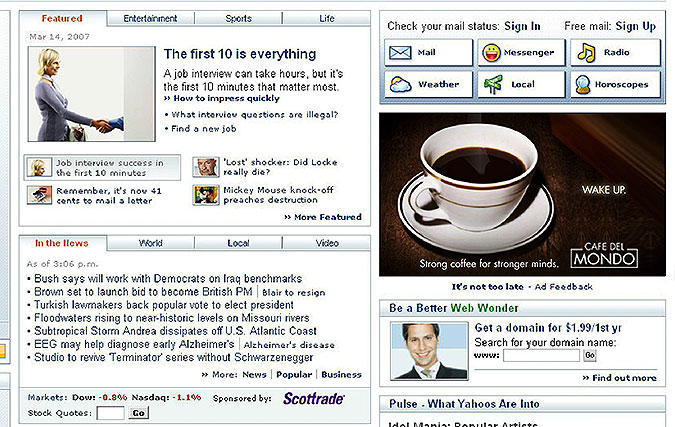Launch Messenger via the smiley face icon
This screenshot has height=427, width=675.
coord(491,53)
